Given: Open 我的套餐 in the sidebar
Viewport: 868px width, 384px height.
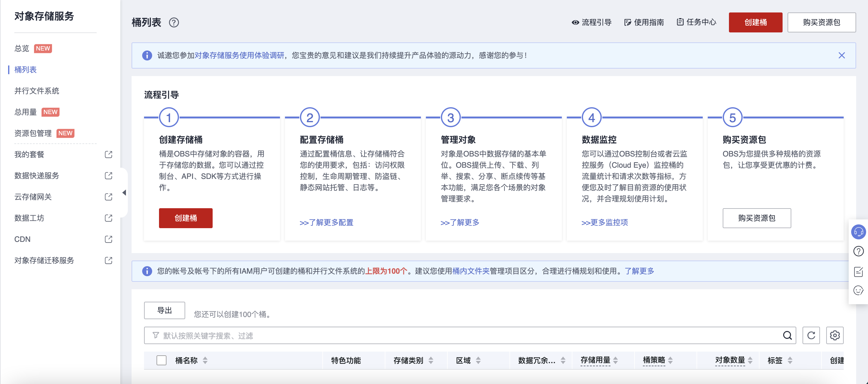Looking at the screenshot, I should coord(29,155).
